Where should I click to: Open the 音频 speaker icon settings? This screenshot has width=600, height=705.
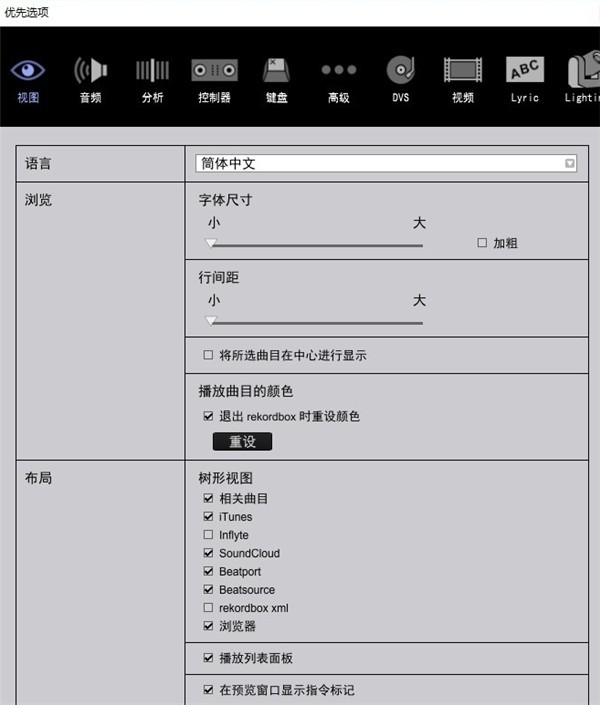click(x=90, y=80)
